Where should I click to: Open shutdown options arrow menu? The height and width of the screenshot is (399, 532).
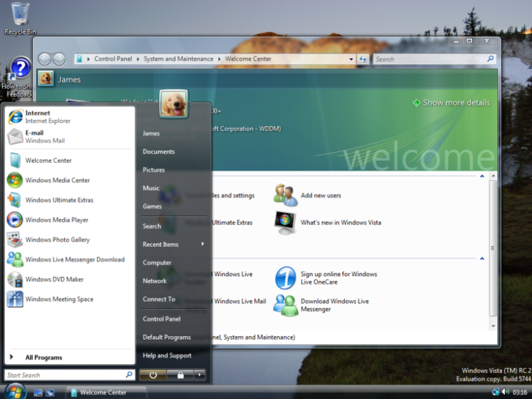199,375
